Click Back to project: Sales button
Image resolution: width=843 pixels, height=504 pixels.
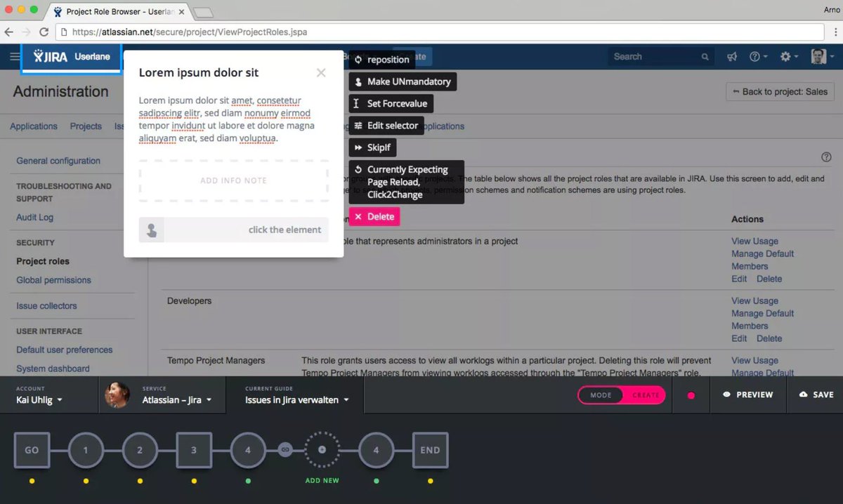[x=780, y=92]
